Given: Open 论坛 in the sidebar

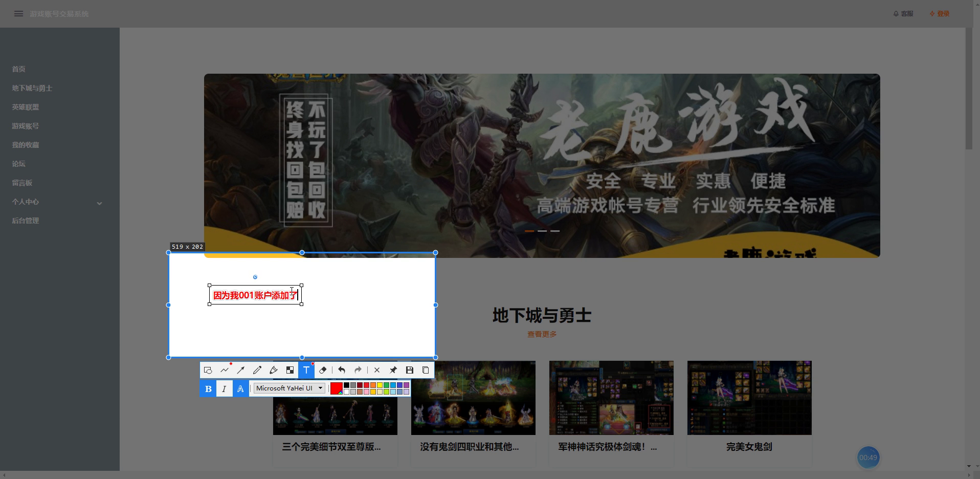Looking at the screenshot, I should pos(19,164).
